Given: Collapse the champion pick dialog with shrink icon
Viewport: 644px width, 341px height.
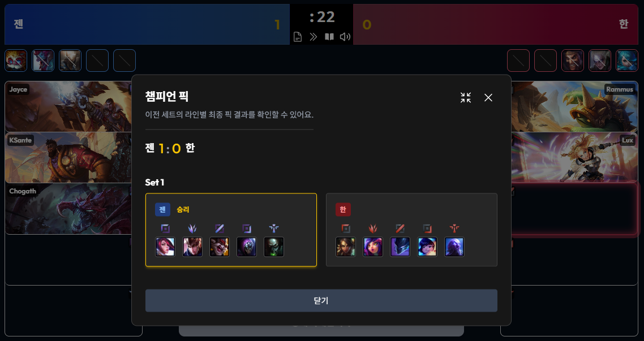Looking at the screenshot, I should click(466, 98).
